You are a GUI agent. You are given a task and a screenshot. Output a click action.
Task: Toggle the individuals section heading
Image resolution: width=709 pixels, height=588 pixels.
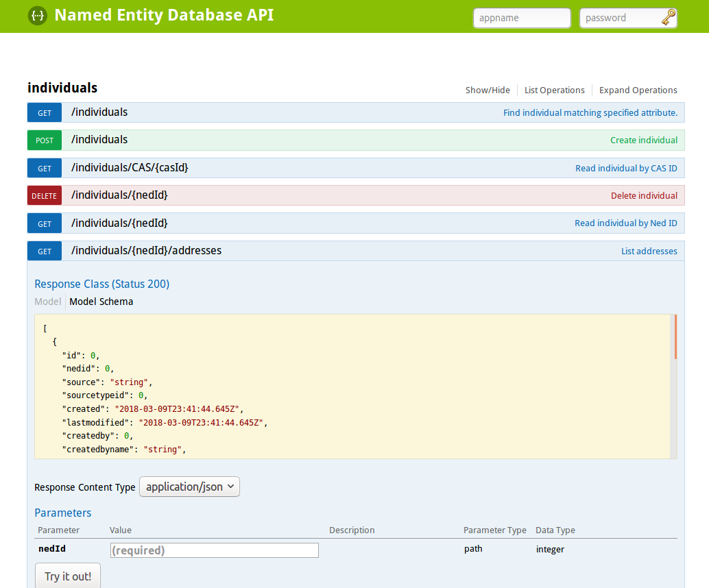(62, 88)
